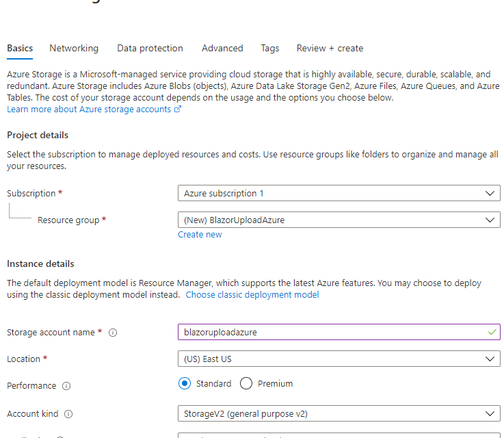This screenshot has height=438, width=504.
Task: Switch to the Networking tab
Action: point(74,49)
